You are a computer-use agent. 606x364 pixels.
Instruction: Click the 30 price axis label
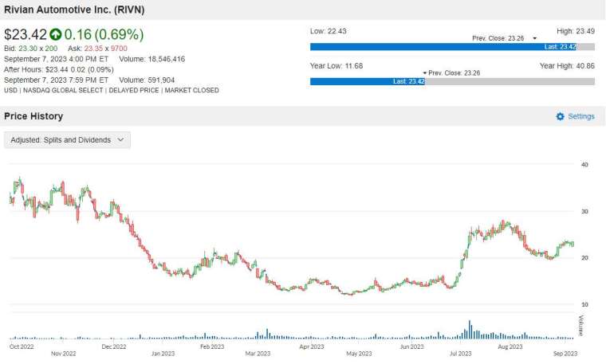point(584,212)
